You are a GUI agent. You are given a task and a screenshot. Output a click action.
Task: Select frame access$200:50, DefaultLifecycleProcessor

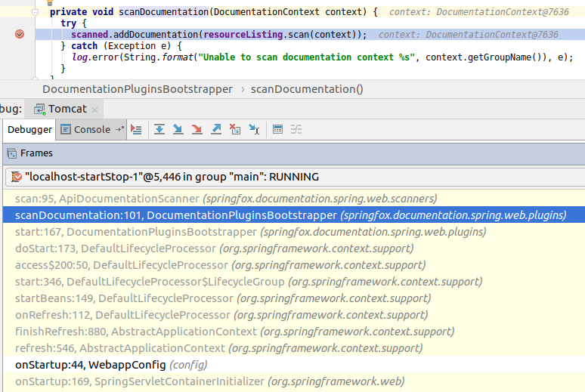(x=294, y=265)
